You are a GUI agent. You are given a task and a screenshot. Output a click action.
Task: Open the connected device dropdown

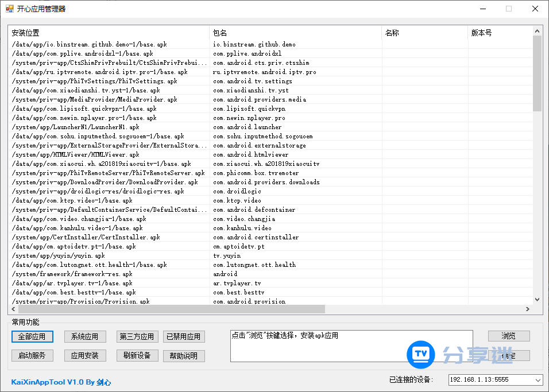point(537,380)
